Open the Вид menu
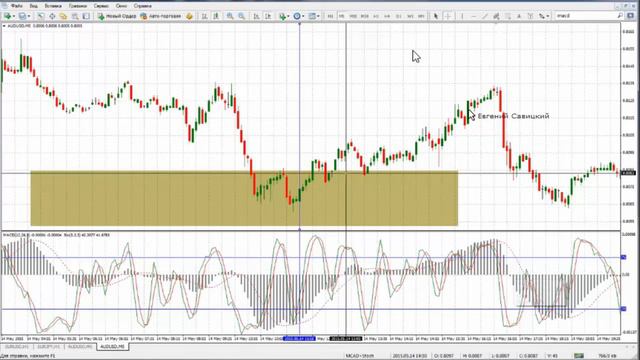This screenshot has width=640, height=360. click(x=33, y=6)
